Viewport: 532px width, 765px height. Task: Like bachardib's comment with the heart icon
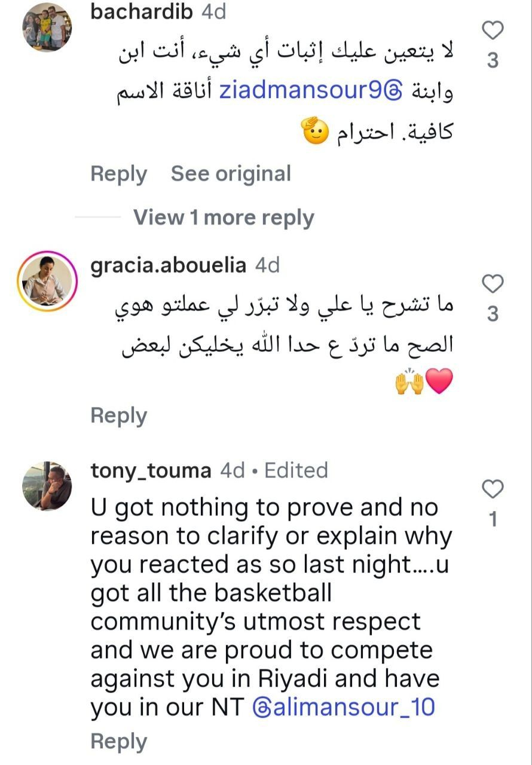pyautogui.click(x=493, y=30)
